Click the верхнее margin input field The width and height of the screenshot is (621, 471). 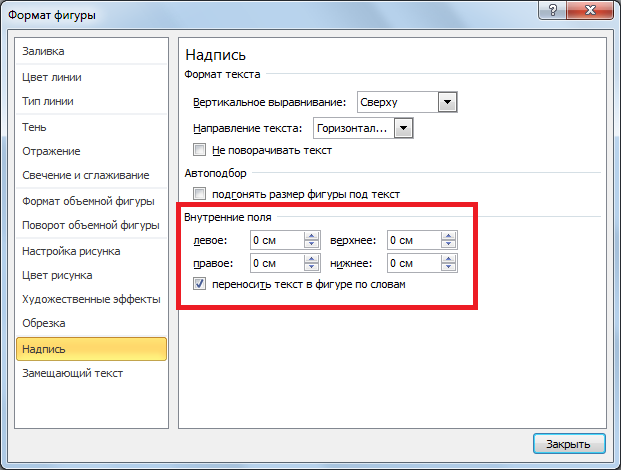click(x=414, y=240)
